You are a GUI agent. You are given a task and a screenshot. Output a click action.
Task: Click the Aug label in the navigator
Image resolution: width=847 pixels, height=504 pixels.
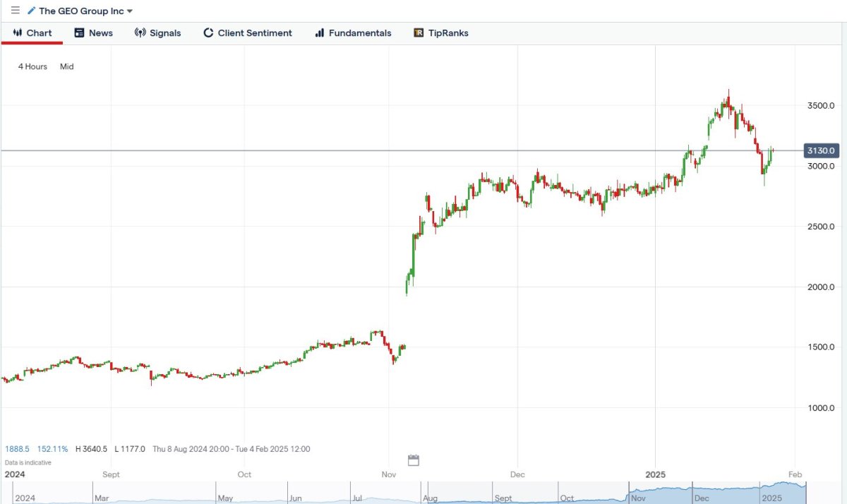[430, 498]
